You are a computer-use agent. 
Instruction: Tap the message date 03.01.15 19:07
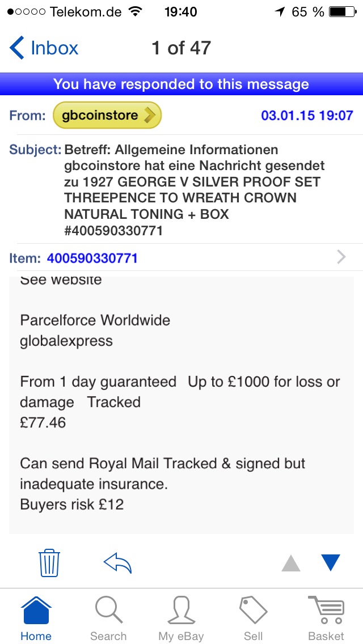pyautogui.click(x=307, y=116)
